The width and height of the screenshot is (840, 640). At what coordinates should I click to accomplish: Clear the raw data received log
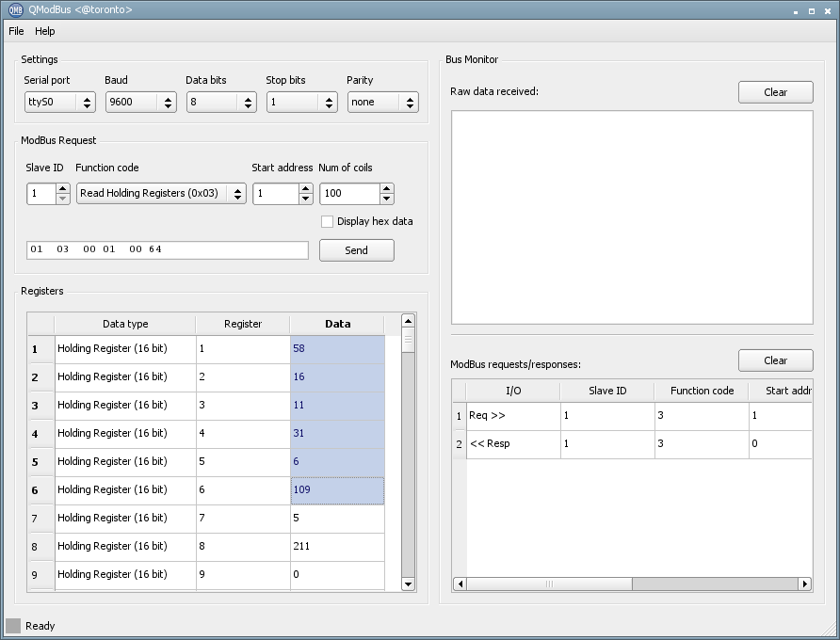point(776,92)
